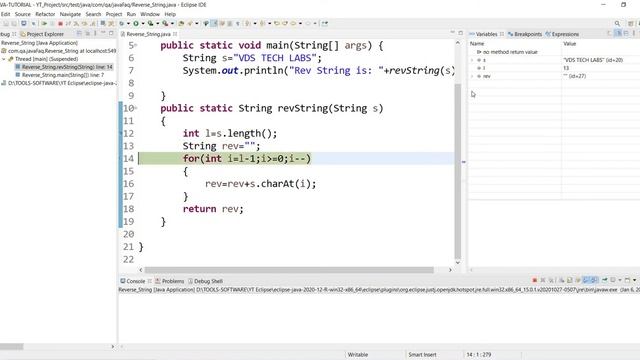Click Collapse All in Variables view toolbar
The image size is (640, 360).
click(626, 33)
